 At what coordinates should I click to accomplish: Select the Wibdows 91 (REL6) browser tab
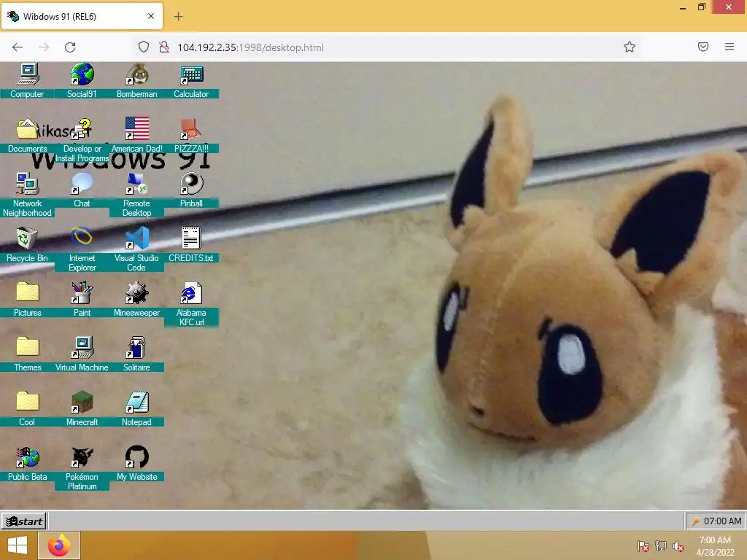coord(82,16)
